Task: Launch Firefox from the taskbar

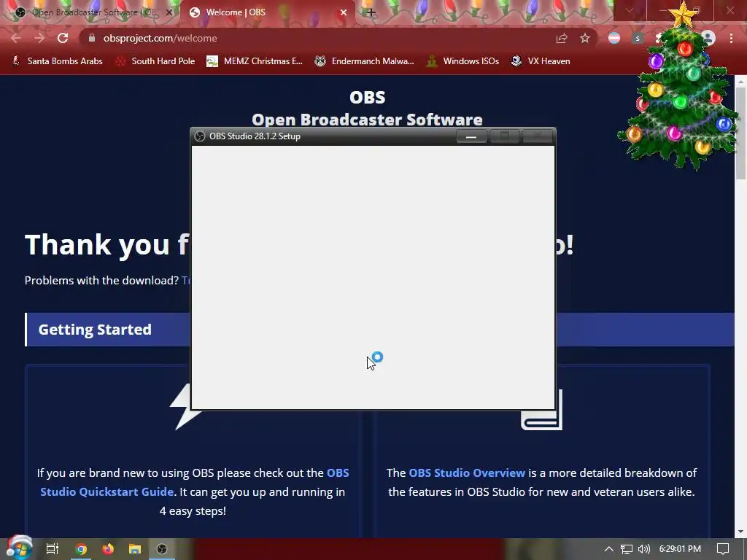Action: pyautogui.click(x=108, y=549)
